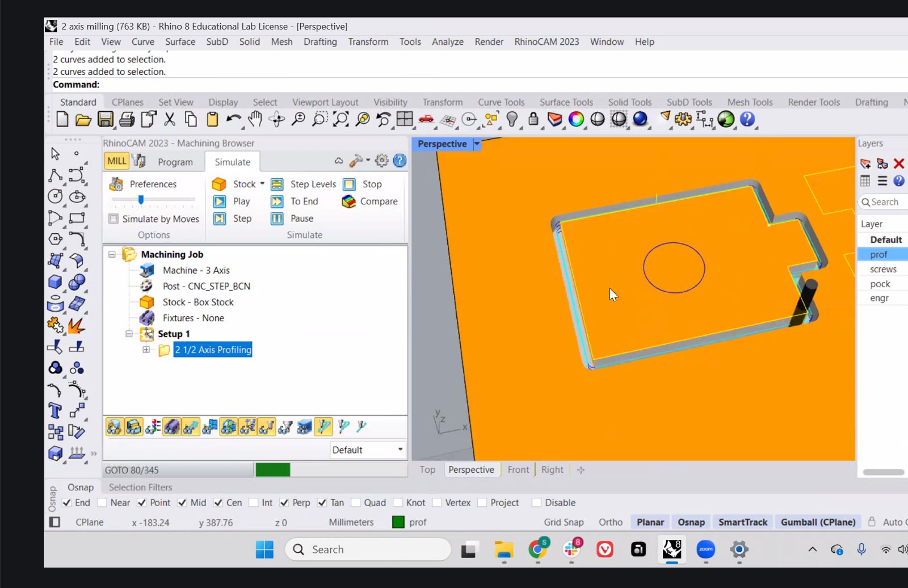Switch to the Top viewport tab
908x588 pixels.
pos(427,470)
